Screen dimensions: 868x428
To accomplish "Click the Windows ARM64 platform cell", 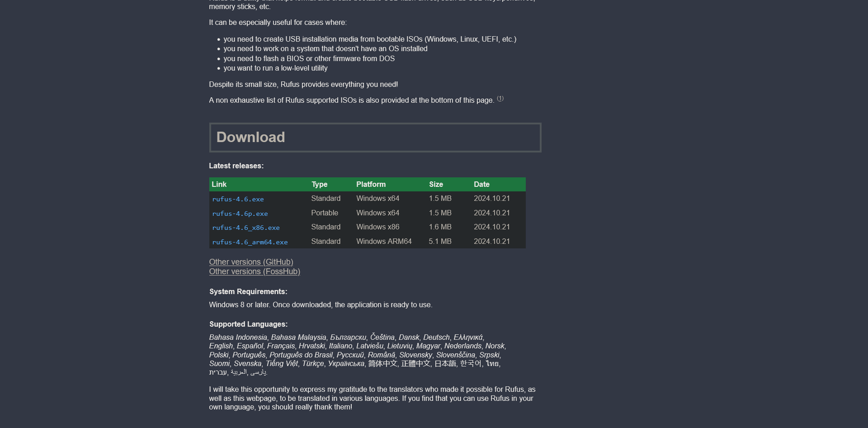I will click(384, 241).
